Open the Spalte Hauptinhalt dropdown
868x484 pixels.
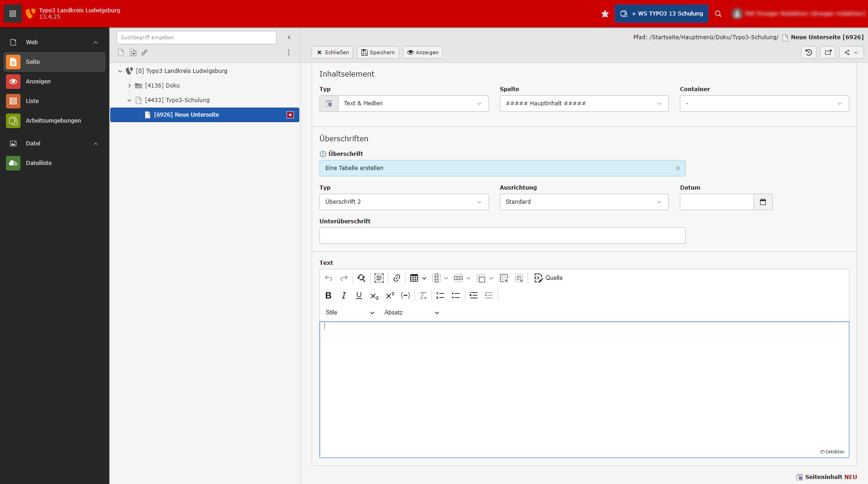click(x=584, y=103)
